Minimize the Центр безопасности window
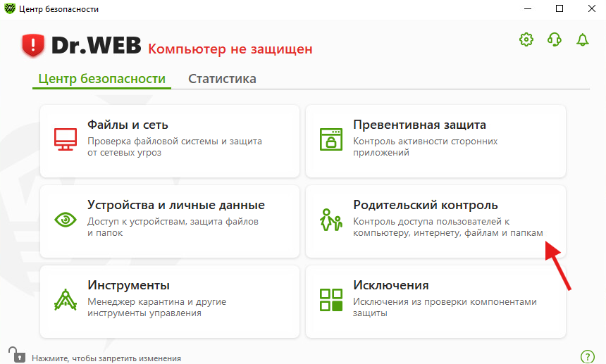Image resolution: width=606 pixels, height=364 pixels. 528,8
